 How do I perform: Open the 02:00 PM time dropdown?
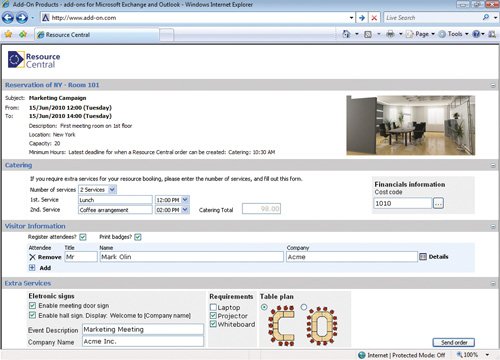point(185,210)
